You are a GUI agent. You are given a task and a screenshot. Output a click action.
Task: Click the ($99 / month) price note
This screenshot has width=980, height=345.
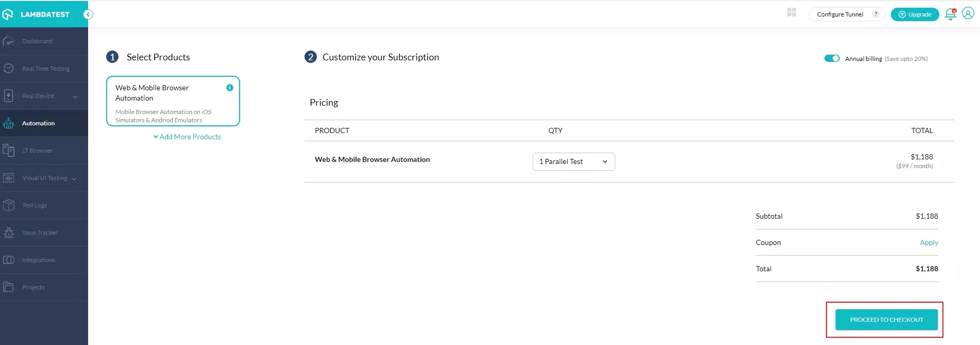[914, 166]
